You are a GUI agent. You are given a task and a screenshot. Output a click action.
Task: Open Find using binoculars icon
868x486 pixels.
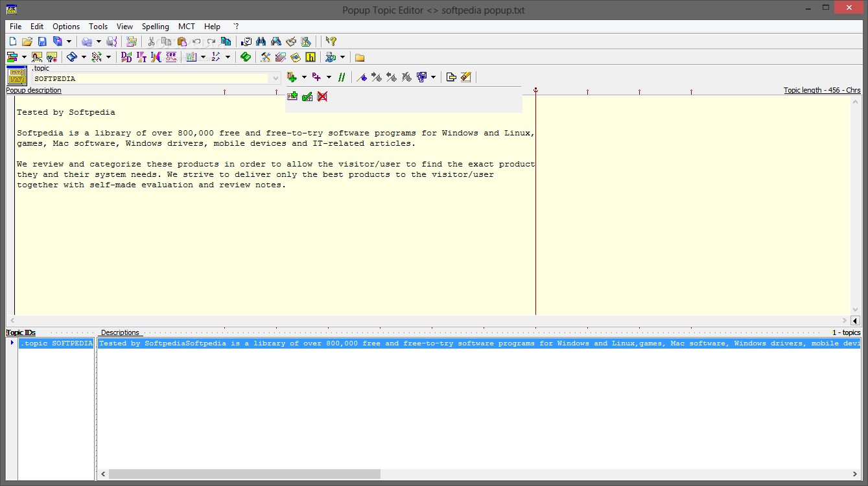coord(262,41)
